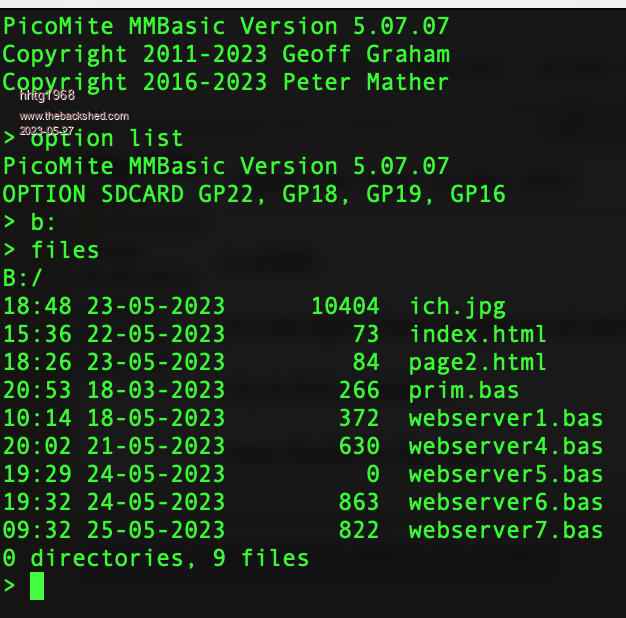Click on webserver1.bas file name

coord(506,418)
